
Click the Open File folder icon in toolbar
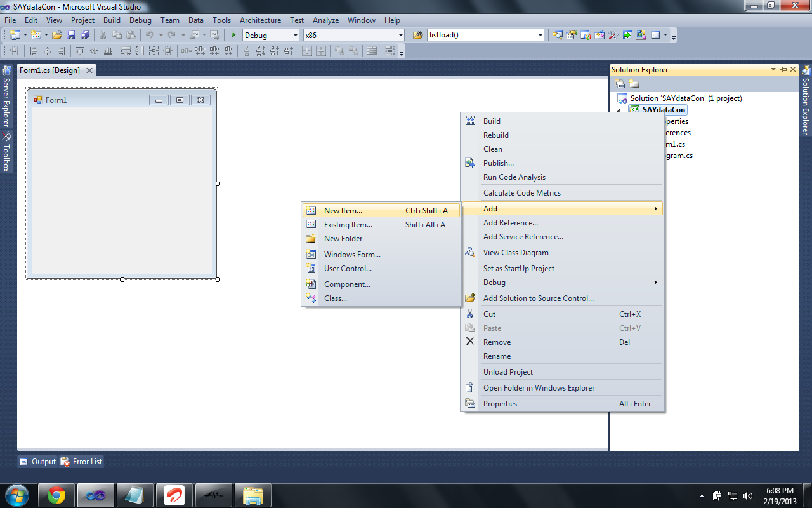click(57, 36)
